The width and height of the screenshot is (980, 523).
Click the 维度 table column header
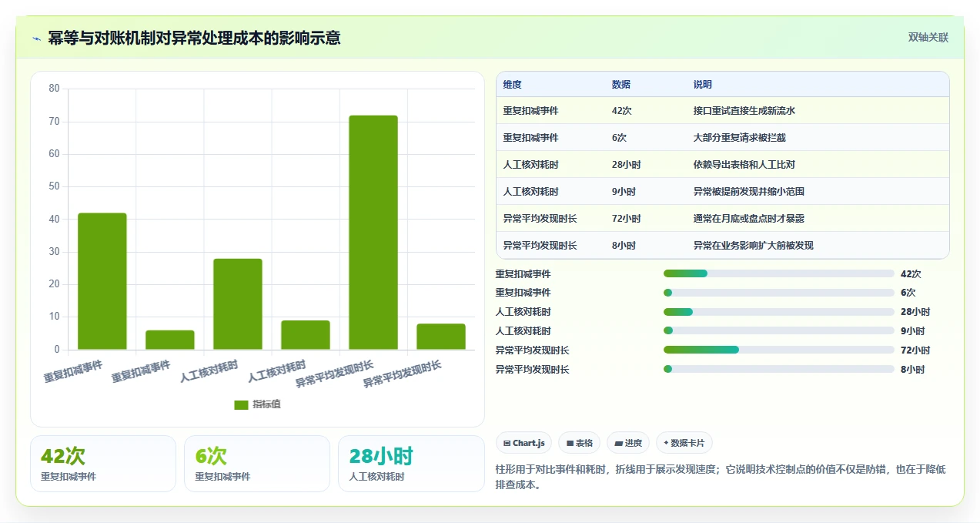pos(512,85)
